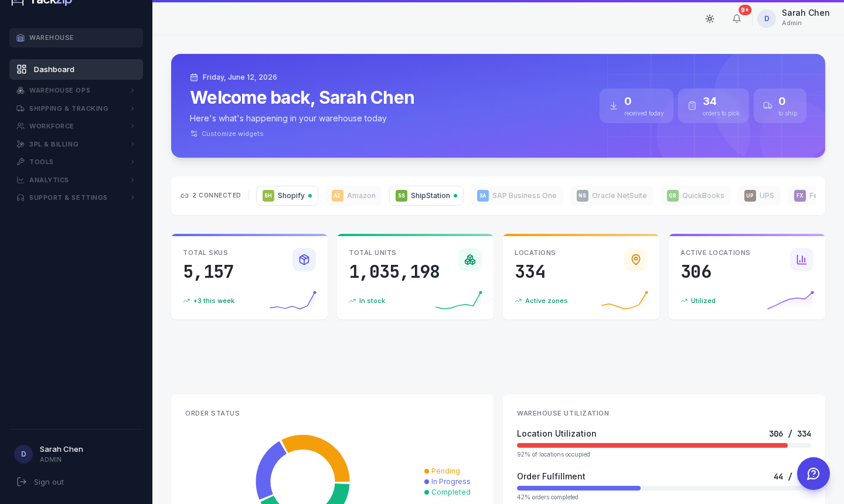Click the orders to pick clipboard icon

click(692, 105)
